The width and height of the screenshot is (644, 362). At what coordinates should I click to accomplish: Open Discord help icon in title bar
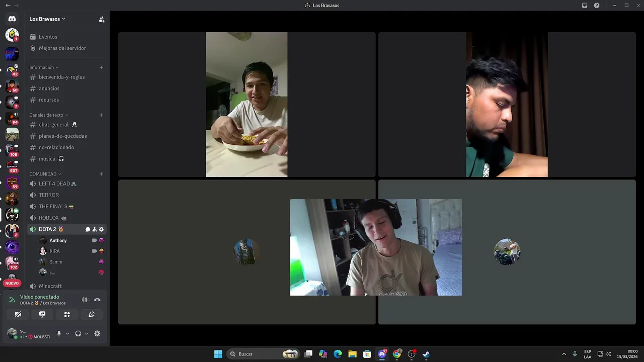[x=597, y=6]
